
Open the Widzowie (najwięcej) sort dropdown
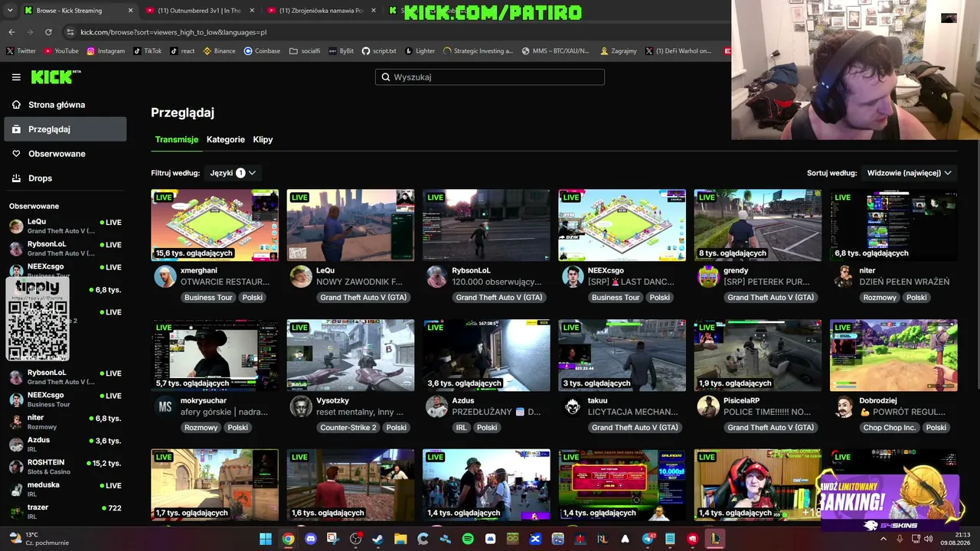909,173
